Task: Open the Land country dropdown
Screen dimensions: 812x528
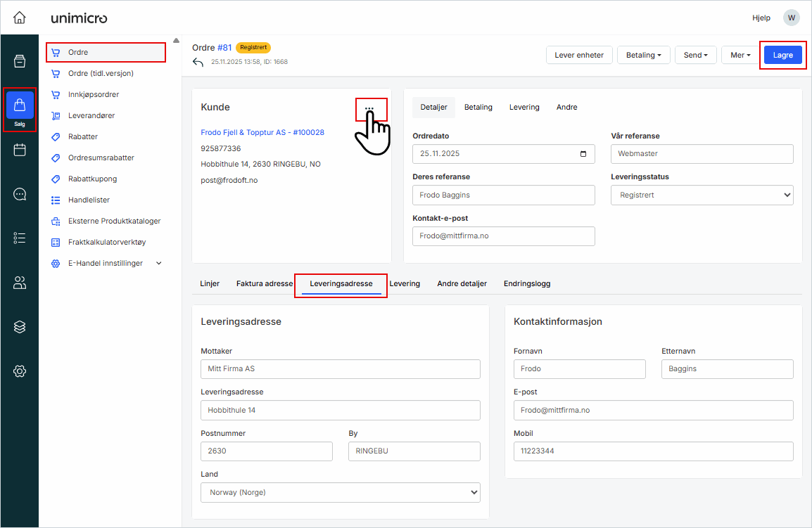Action: point(340,493)
